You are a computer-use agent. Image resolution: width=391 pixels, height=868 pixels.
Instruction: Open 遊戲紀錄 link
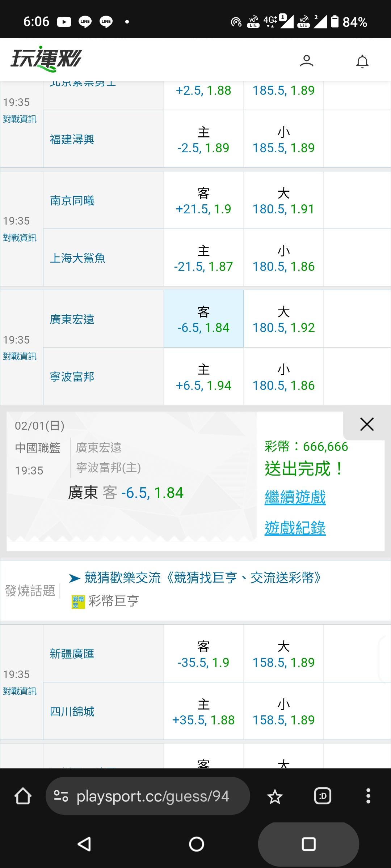295,528
